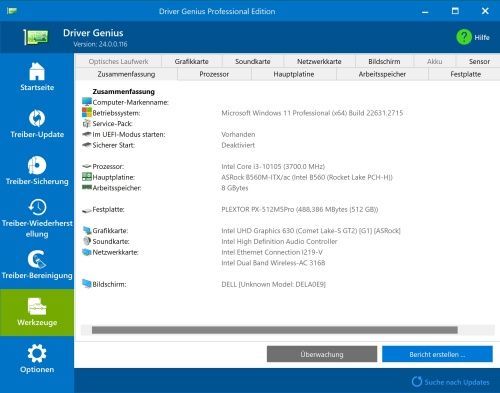Viewport: 500px width, 393px height.
Task: Switch to the Prozessor tab
Action: (214, 74)
